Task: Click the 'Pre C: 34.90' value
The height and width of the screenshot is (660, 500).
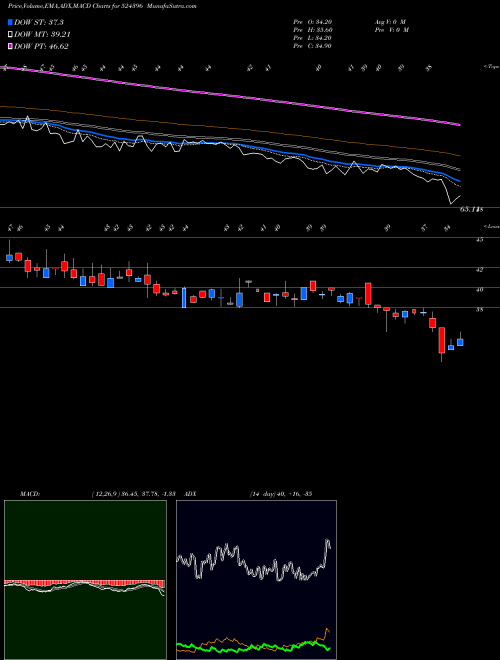Action: (312, 46)
